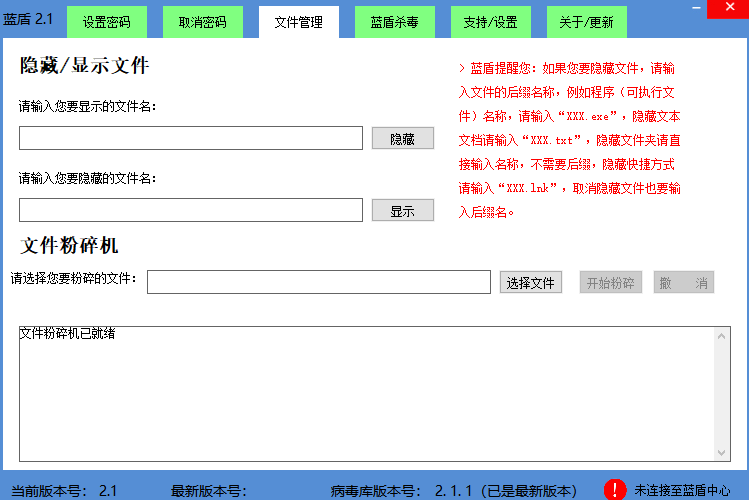Click the log scrollbar up arrow
Screen dimensions: 749x500
(721, 336)
